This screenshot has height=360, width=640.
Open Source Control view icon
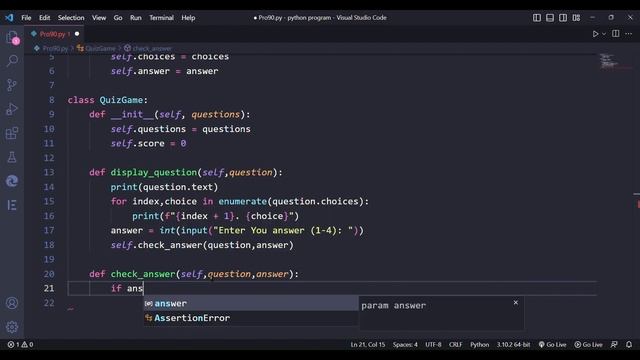click(x=12, y=85)
